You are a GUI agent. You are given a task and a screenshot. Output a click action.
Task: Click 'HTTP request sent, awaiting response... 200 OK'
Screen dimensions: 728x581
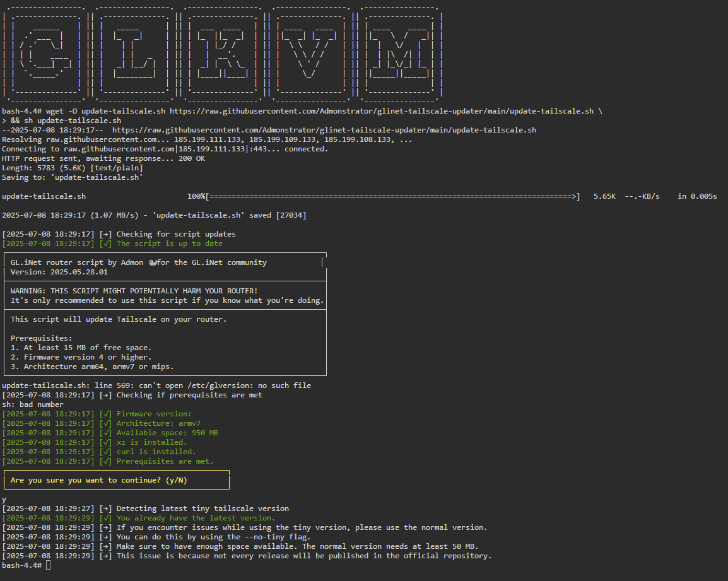coord(103,158)
